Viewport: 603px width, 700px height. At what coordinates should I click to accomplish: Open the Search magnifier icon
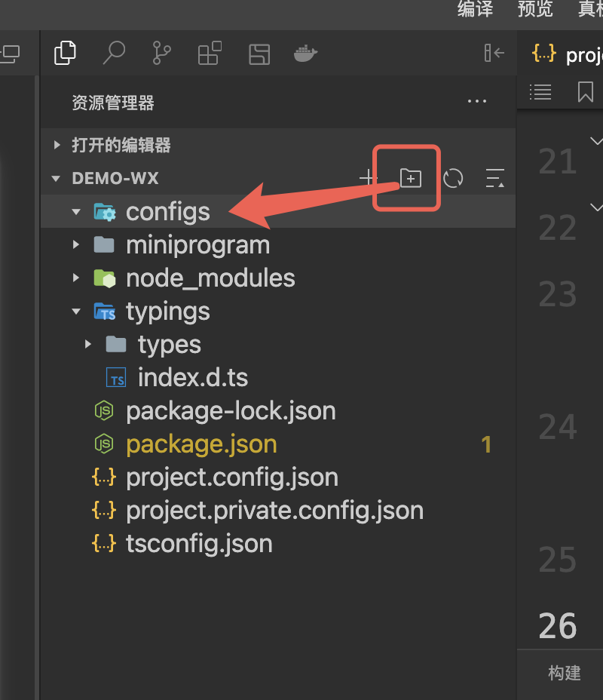(114, 53)
